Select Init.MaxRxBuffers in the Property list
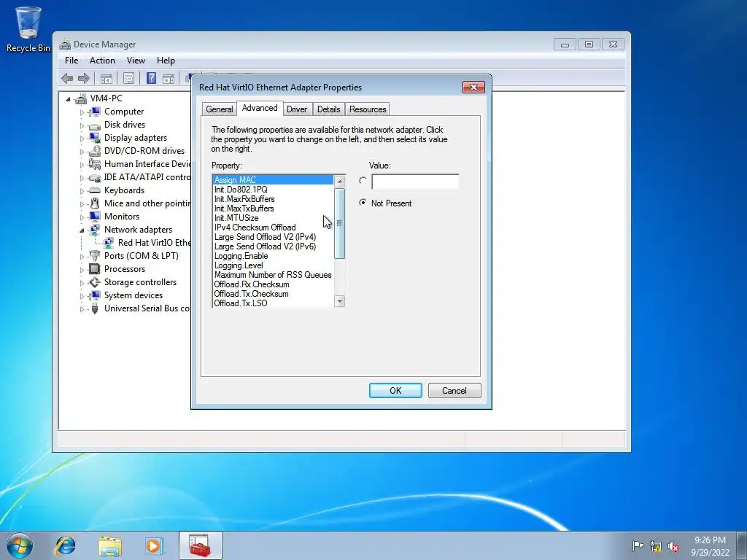The image size is (747, 560). tap(273, 199)
